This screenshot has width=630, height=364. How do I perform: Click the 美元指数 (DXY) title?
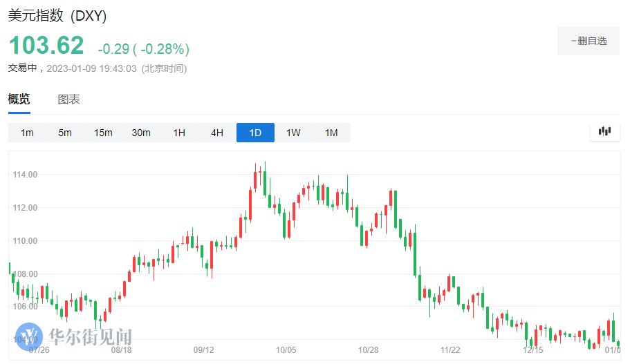tap(57, 16)
